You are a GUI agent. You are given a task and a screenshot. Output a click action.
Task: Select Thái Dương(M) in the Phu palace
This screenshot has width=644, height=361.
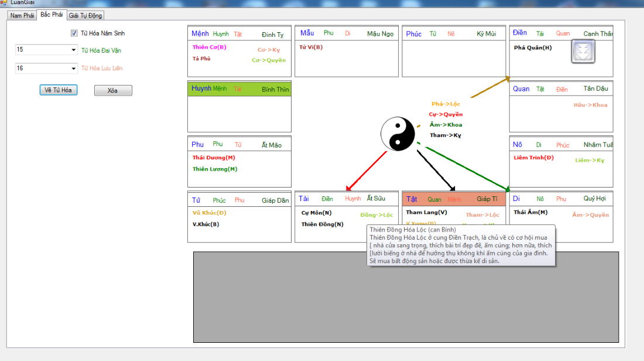coord(214,157)
